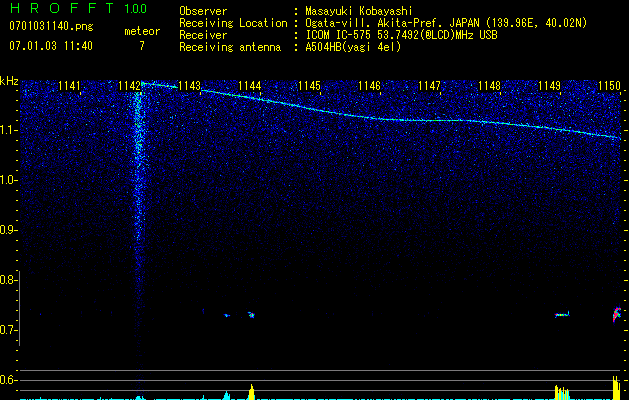Click the A504HB(yagi 4el) antenna text
The width and height of the screenshot is (629, 400).
pos(353,47)
